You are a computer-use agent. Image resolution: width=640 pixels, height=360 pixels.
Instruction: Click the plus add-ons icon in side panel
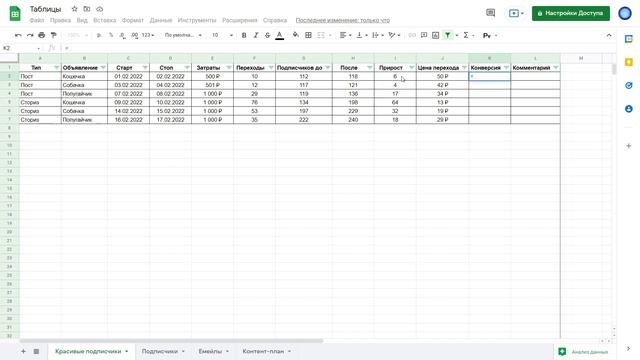click(x=629, y=146)
